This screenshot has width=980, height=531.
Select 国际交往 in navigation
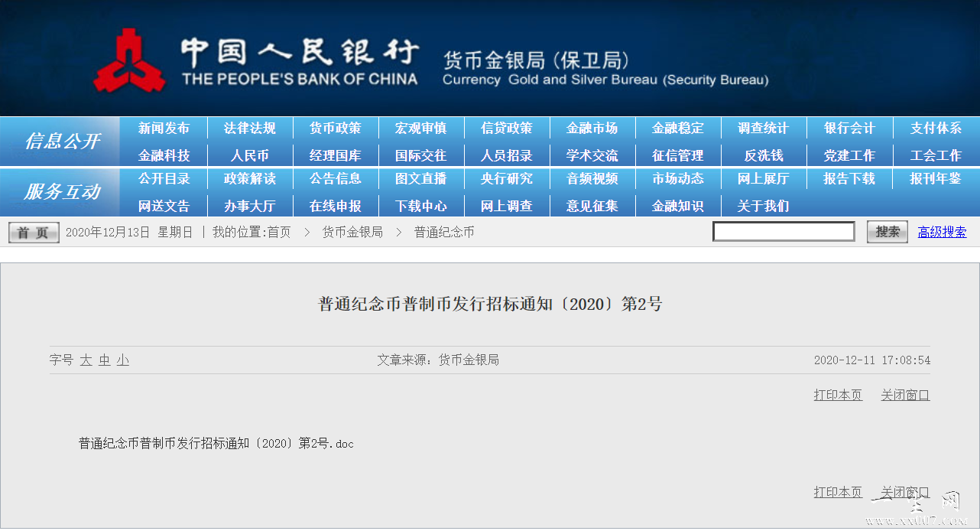[420, 155]
